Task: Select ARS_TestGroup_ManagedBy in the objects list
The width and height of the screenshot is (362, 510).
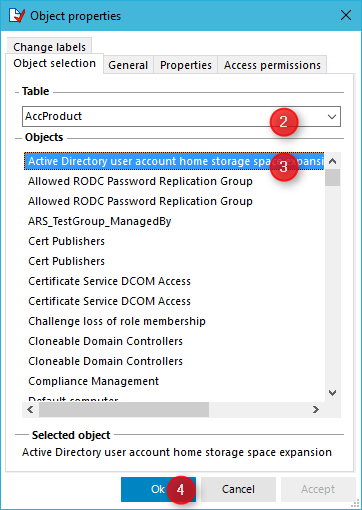Action: pos(100,221)
